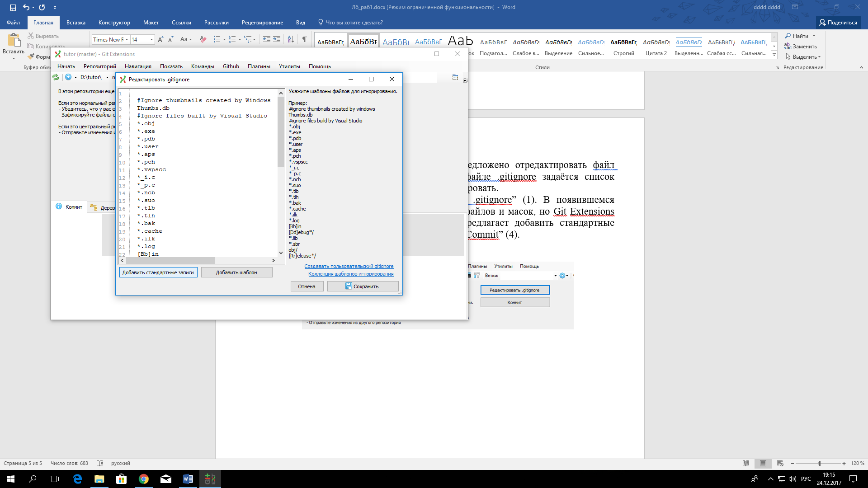Open Плагины menu in Git Extensions
The height and width of the screenshot is (488, 868).
point(259,66)
